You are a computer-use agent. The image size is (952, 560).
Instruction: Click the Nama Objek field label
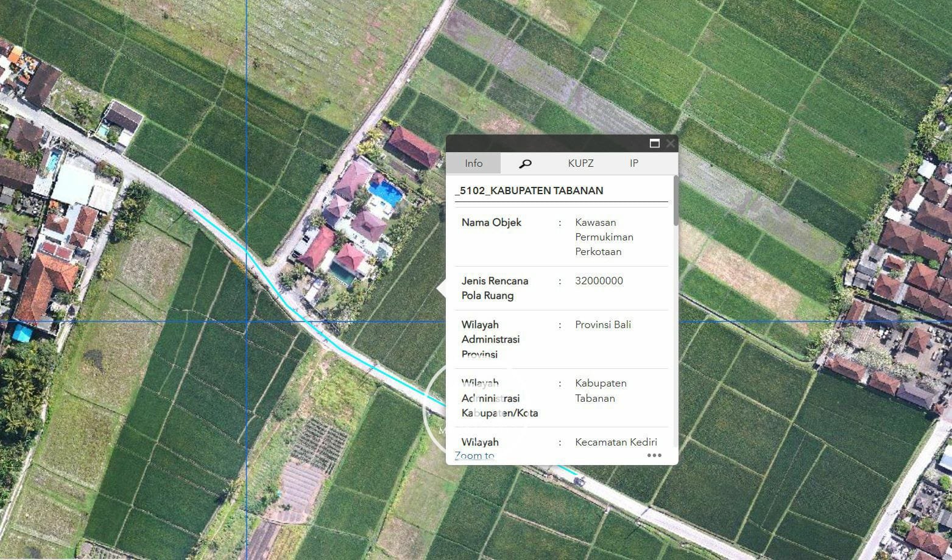tap(492, 222)
